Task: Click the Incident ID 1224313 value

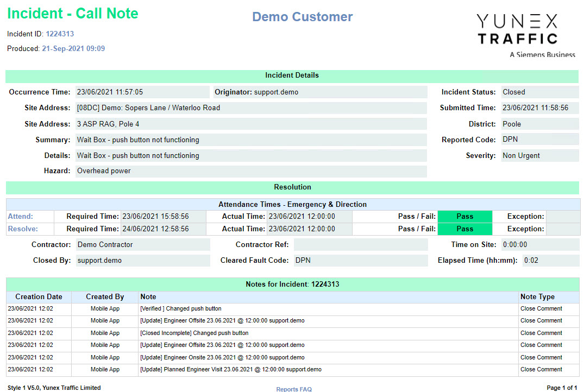Action: (60, 34)
